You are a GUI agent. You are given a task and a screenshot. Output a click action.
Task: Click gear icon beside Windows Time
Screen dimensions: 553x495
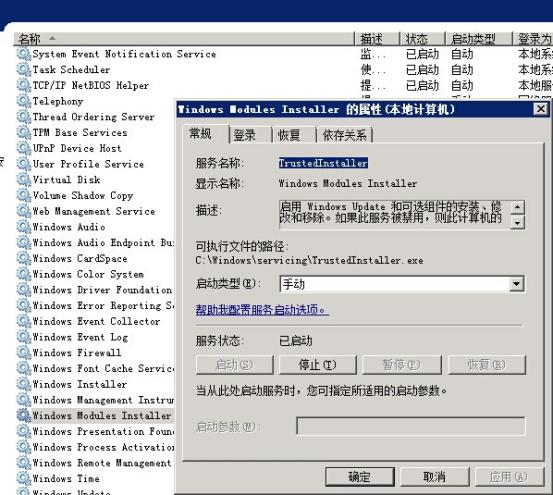pyautogui.click(x=24, y=478)
